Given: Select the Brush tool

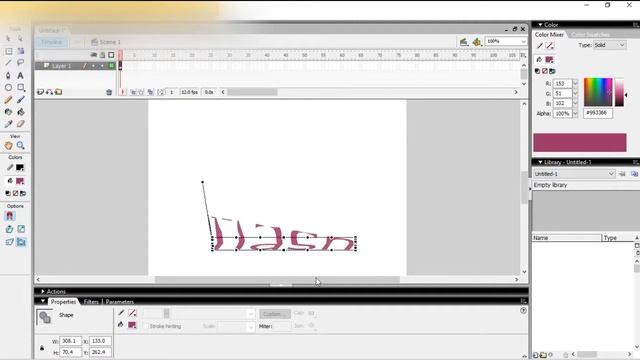Looking at the screenshot, I should click(20, 100).
